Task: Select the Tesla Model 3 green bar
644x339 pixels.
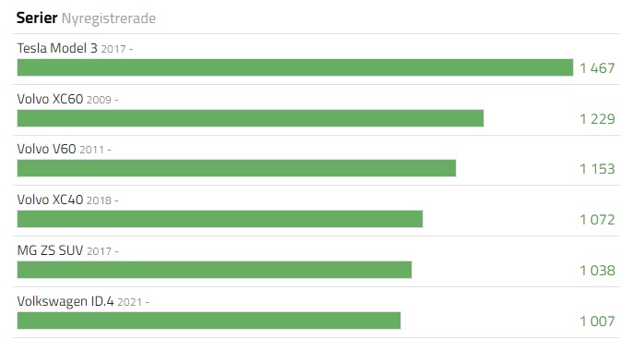Action: pyautogui.click(x=295, y=67)
